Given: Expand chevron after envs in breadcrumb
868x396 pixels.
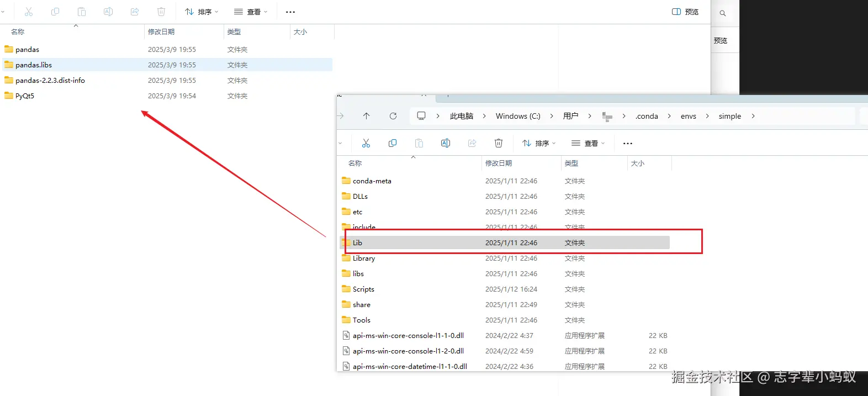Looking at the screenshot, I should coord(707,116).
